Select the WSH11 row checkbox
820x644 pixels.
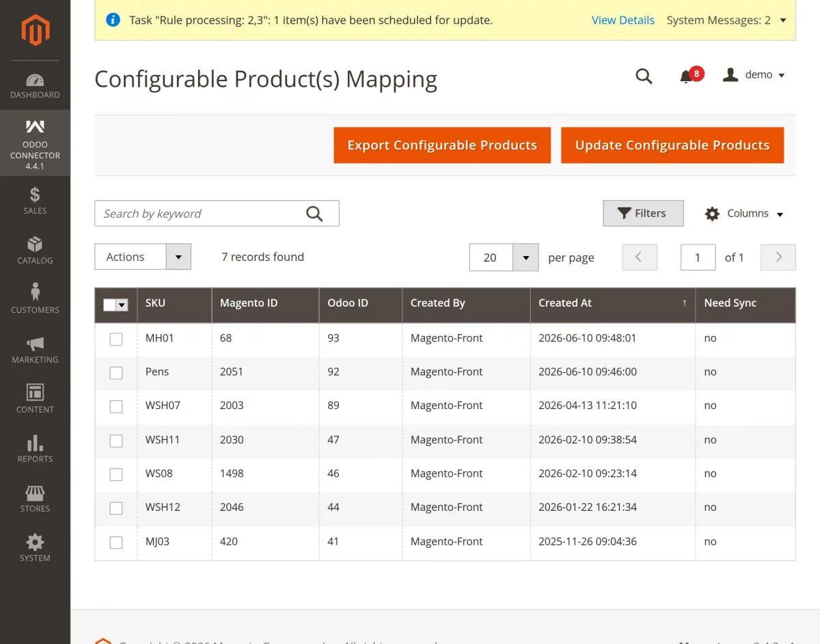tap(116, 440)
